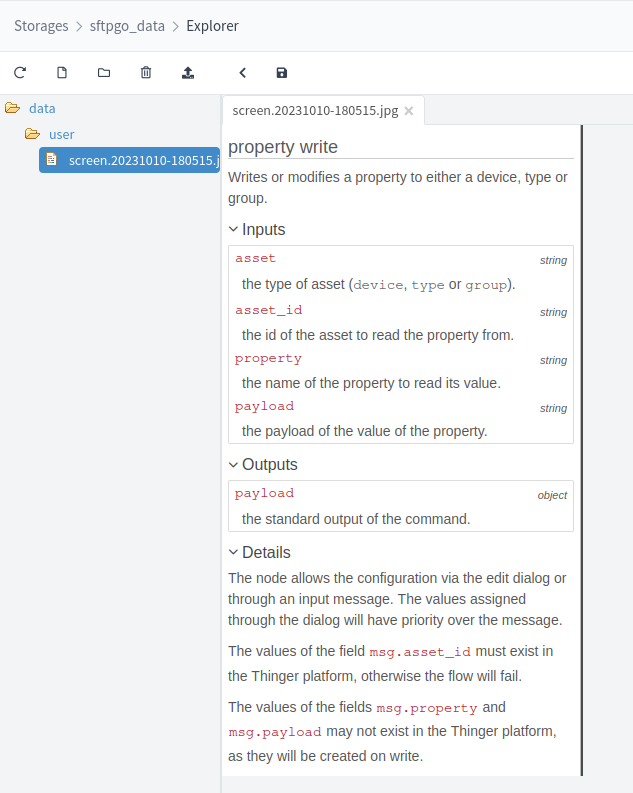633x793 pixels.
Task: Open the user folder in tree
Action: [61, 134]
